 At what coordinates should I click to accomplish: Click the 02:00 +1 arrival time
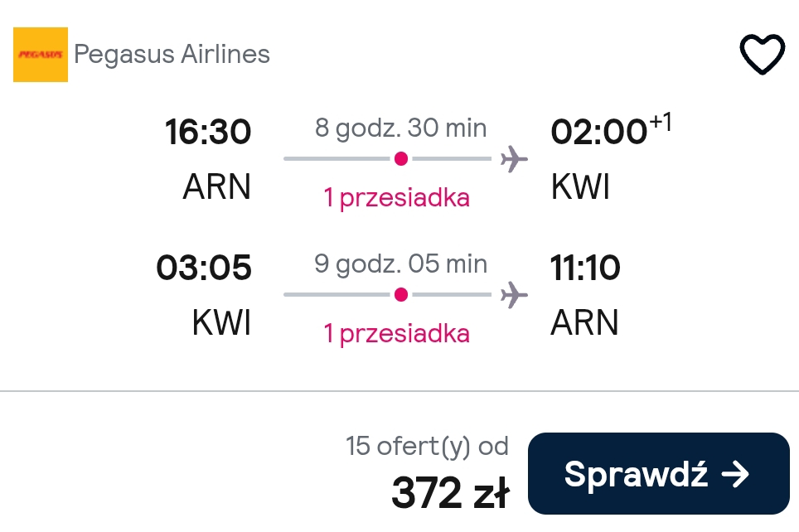point(611,130)
